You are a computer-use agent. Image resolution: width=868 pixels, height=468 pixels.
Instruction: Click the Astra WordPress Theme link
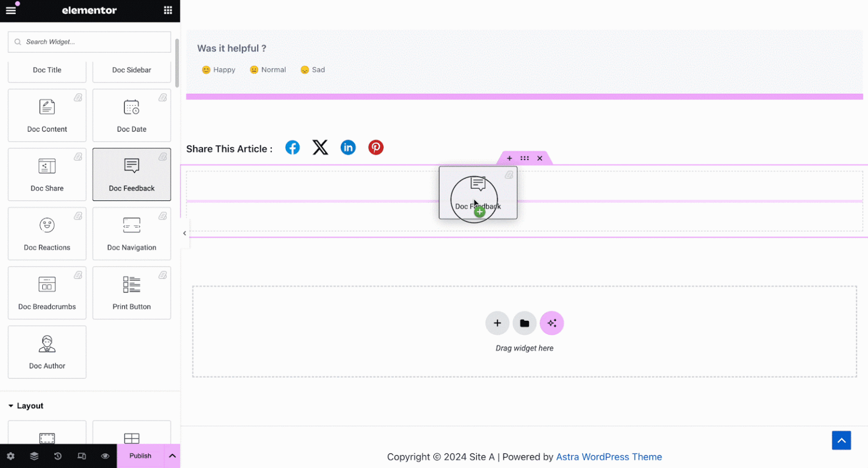[609, 457]
